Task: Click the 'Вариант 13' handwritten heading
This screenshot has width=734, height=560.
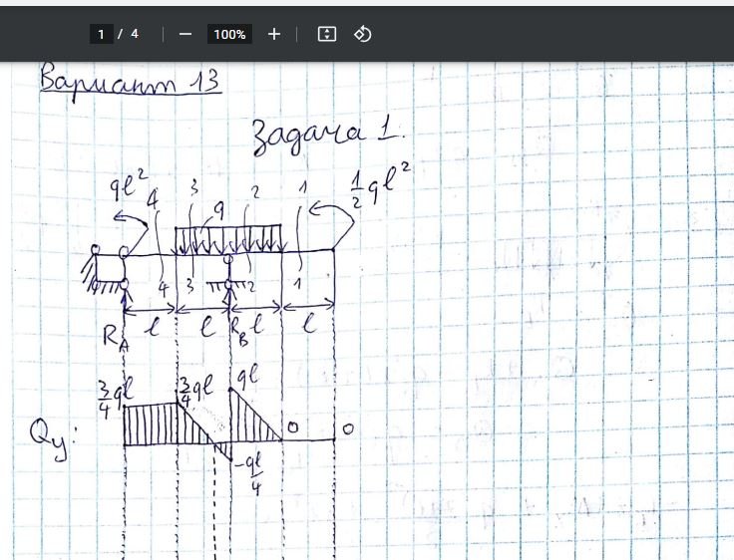Action: (130, 81)
